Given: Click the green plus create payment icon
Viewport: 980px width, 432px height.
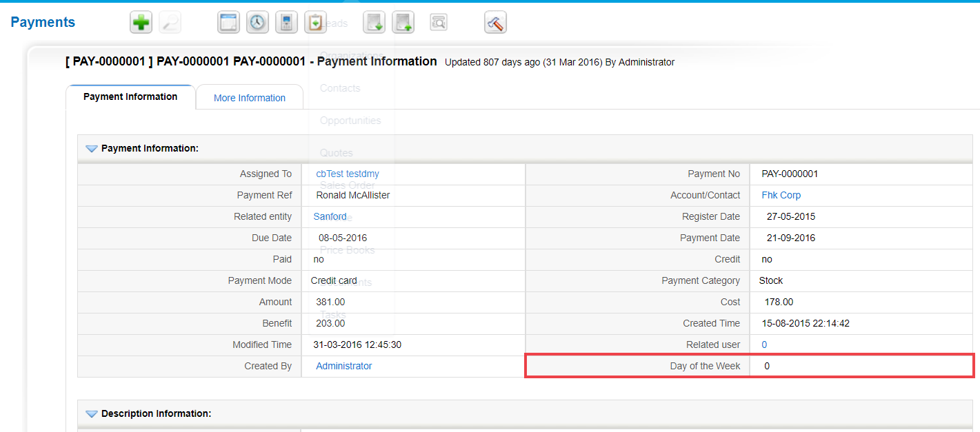Looking at the screenshot, I should point(141,23).
